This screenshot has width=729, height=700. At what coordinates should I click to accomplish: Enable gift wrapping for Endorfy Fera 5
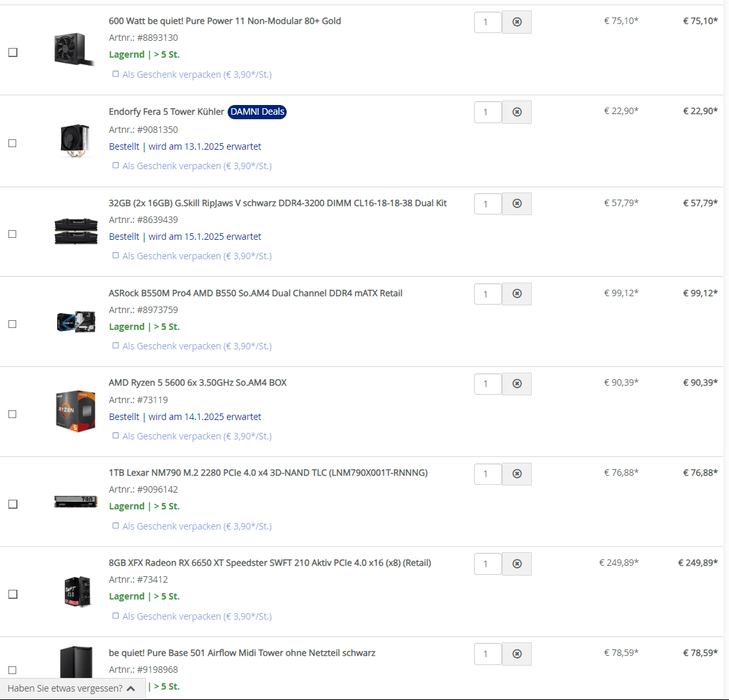point(115,165)
